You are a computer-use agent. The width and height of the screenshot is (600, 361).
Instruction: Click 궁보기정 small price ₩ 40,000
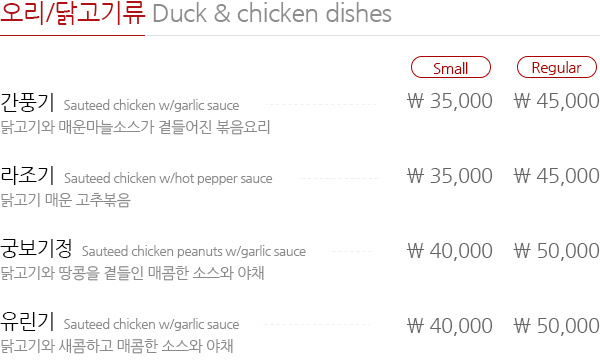coord(450,251)
